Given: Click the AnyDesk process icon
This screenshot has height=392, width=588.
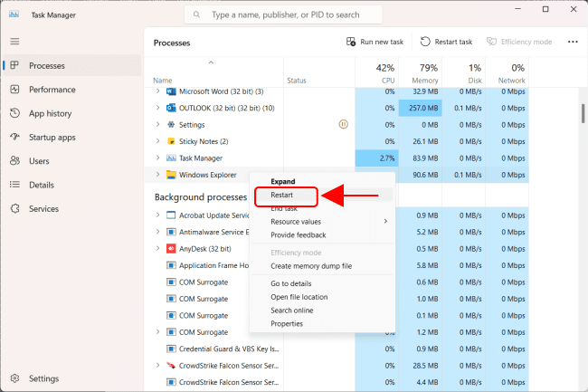Looking at the screenshot, I should (x=171, y=249).
